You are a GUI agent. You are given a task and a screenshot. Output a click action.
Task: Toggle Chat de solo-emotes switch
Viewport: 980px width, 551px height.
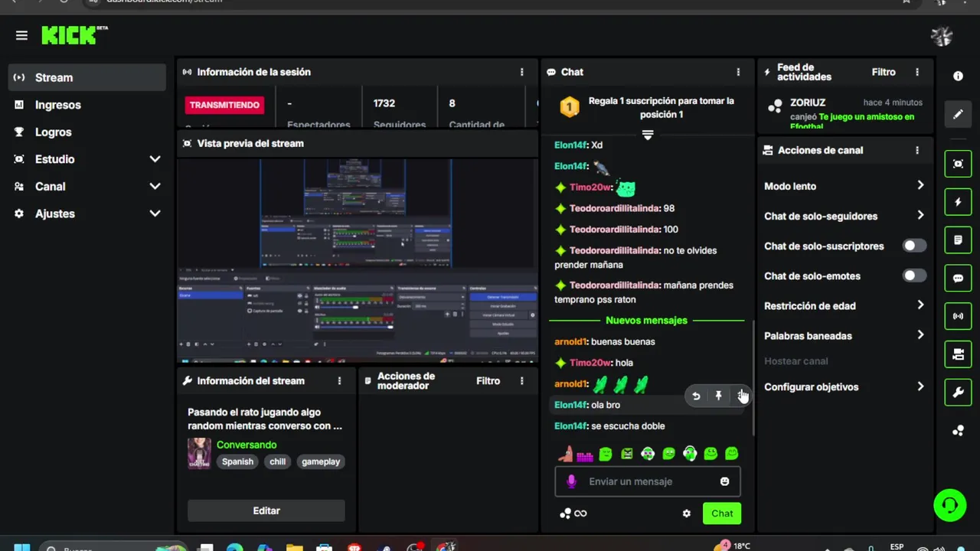click(913, 275)
